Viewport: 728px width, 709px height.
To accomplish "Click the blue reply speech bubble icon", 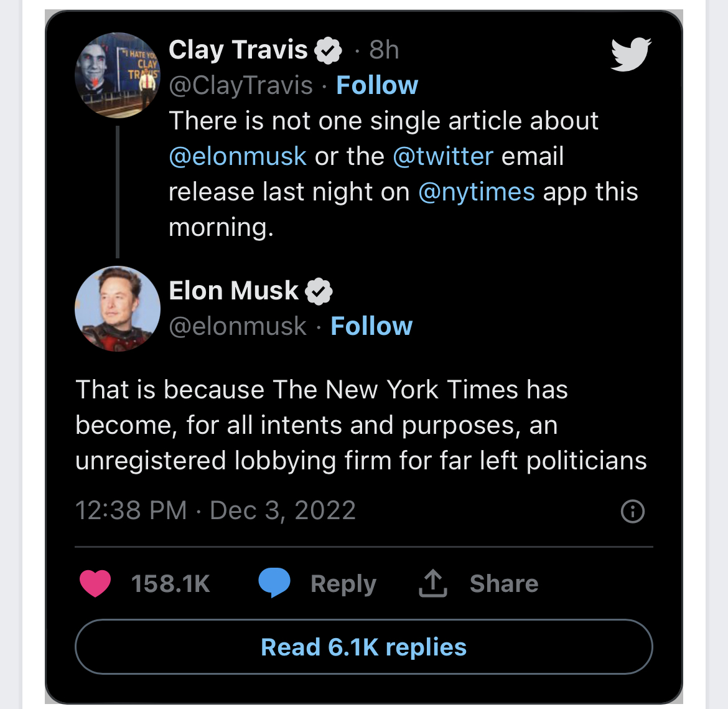I will pos(274,583).
